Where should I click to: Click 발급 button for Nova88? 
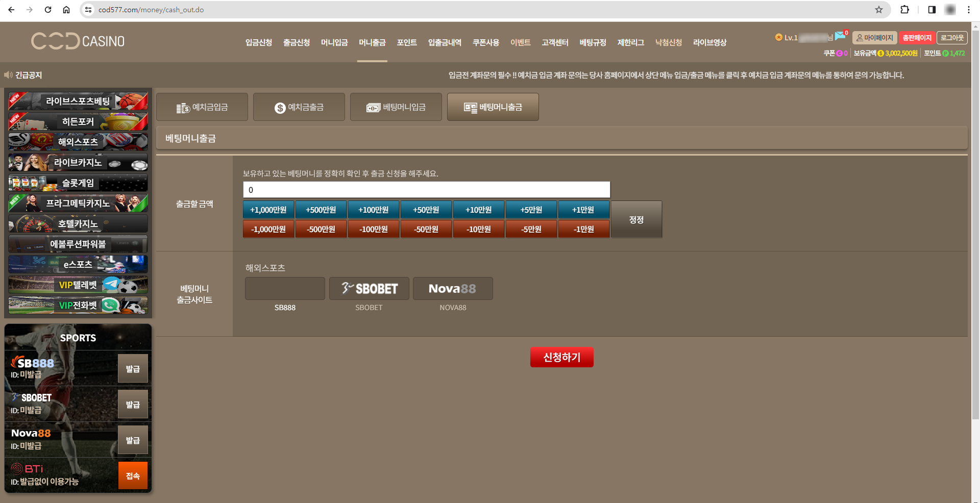pos(133,440)
